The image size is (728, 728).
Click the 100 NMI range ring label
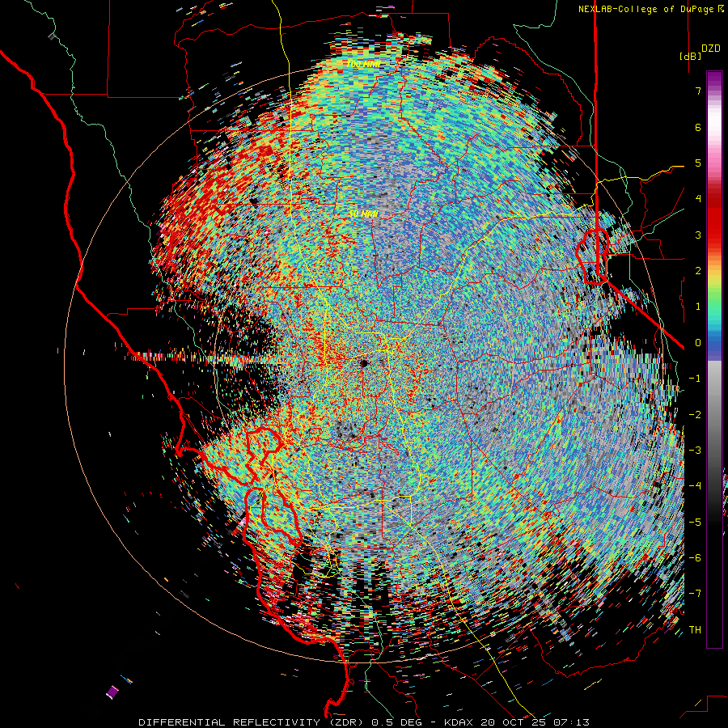[363, 64]
